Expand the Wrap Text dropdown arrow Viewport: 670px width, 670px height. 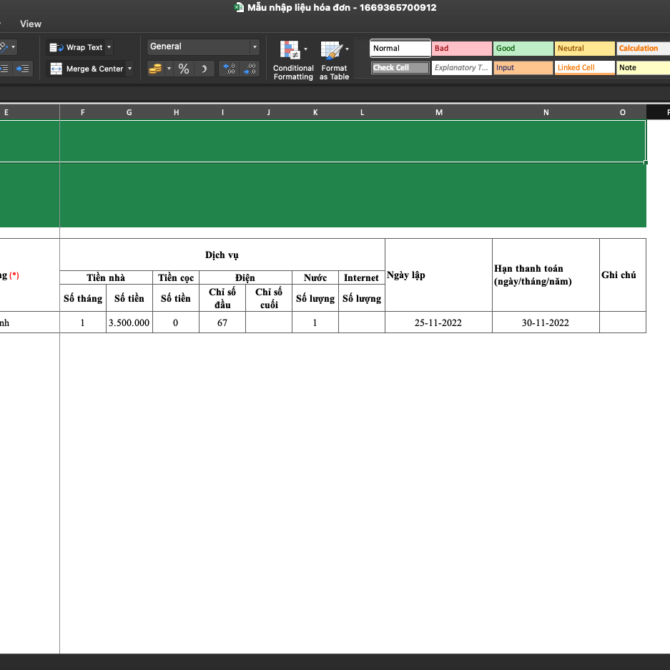(109, 47)
